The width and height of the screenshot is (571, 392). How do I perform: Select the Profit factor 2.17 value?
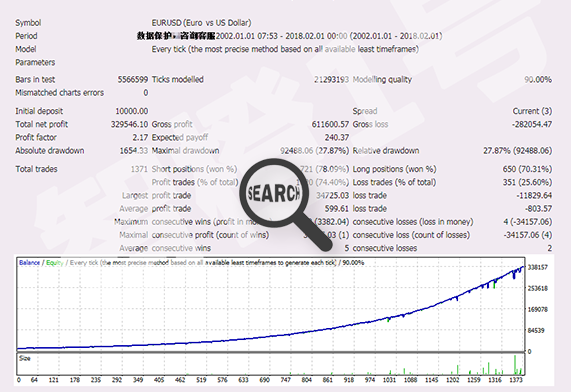click(140, 137)
